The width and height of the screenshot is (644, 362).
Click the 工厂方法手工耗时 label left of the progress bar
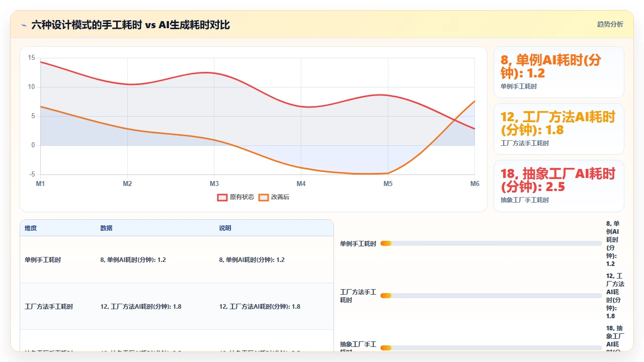coord(358,296)
